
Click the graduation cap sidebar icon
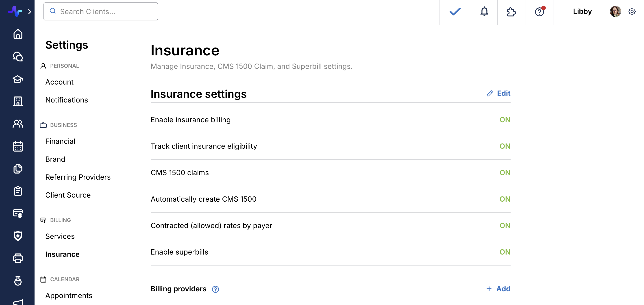pos(18,79)
